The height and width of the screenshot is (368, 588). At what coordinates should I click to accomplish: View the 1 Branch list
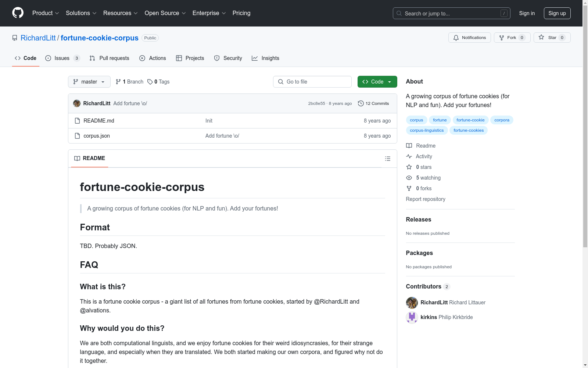tap(129, 82)
